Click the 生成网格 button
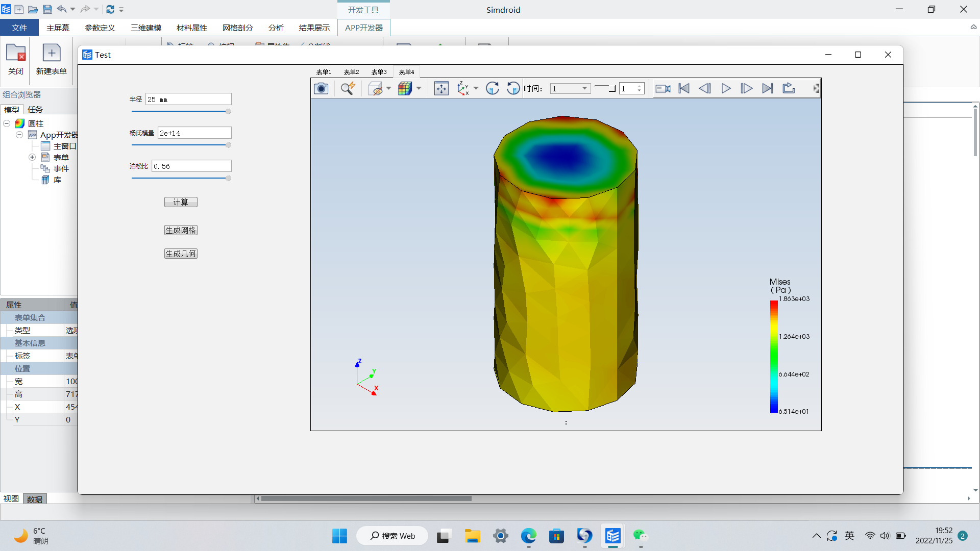Viewport: 980px width, 551px height. tap(181, 230)
